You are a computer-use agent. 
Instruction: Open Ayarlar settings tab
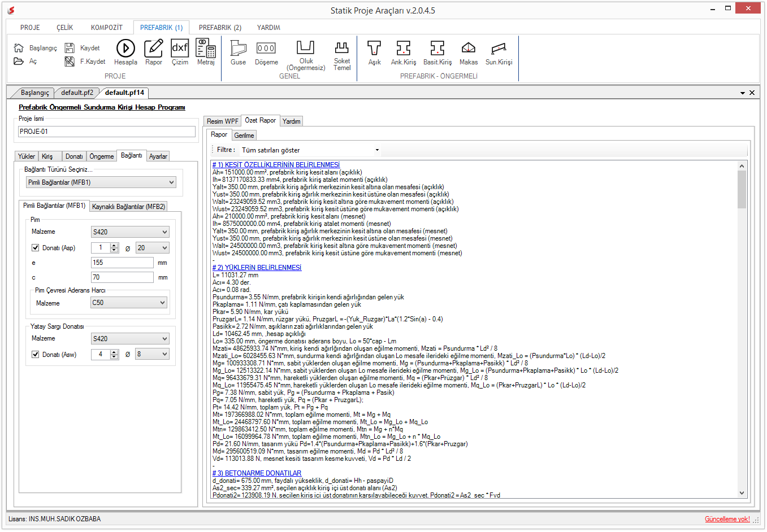click(x=158, y=156)
